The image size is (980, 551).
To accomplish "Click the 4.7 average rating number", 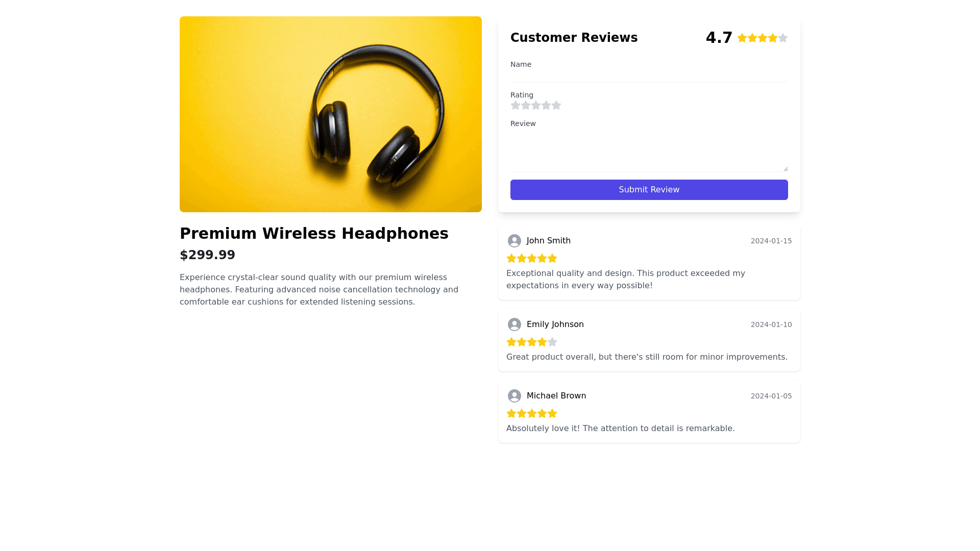I will 719,38.
